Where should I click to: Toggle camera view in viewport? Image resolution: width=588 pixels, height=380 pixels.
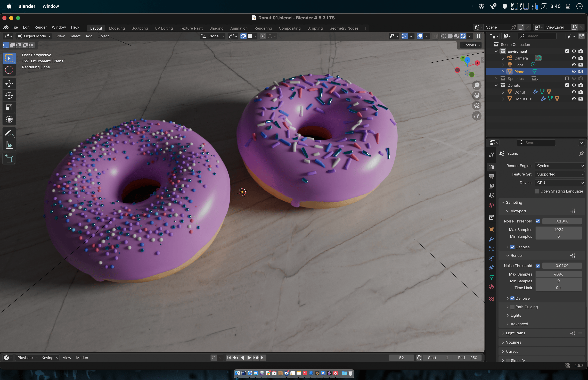476,106
